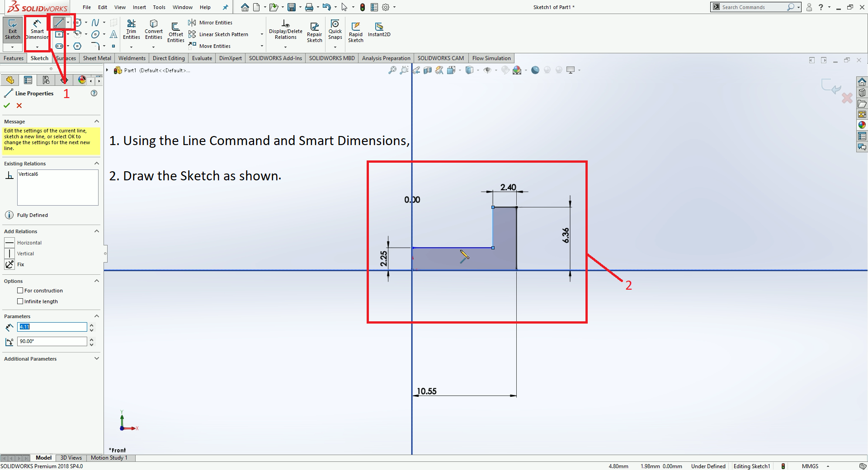Cancel Line Properties with red X
The image size is (868, 470).
coord(19,105)
